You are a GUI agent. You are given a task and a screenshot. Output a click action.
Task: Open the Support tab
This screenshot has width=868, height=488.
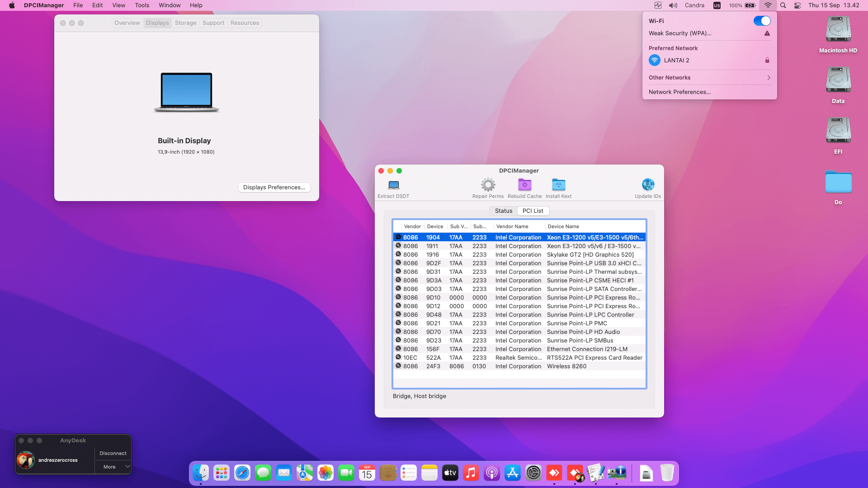click(213, 23)
